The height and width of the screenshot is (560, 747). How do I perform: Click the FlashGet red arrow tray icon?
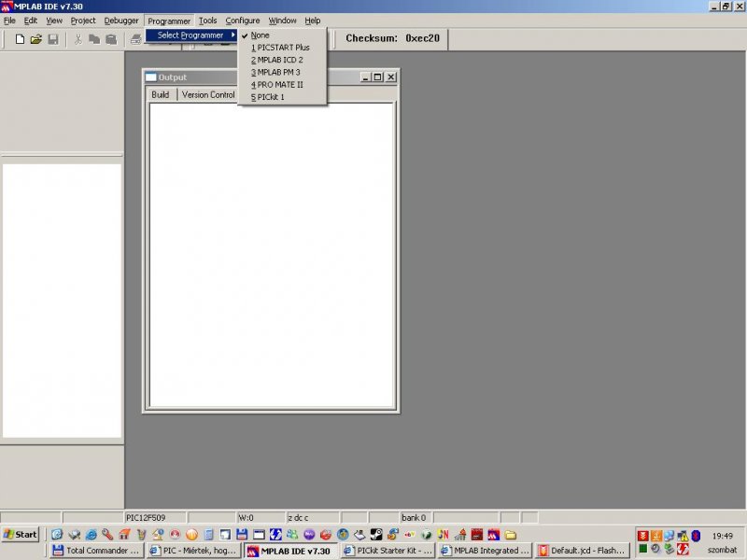(x=642, y=536)
